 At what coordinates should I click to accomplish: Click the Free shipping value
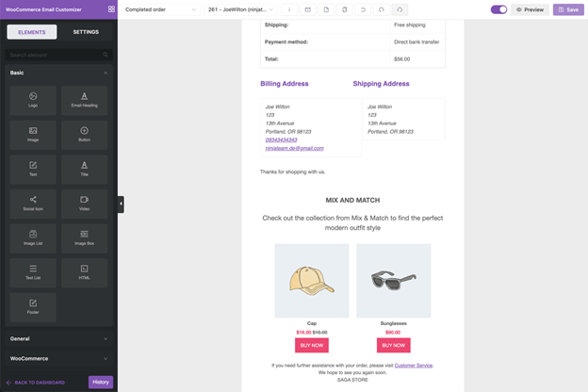pos(410,24)
